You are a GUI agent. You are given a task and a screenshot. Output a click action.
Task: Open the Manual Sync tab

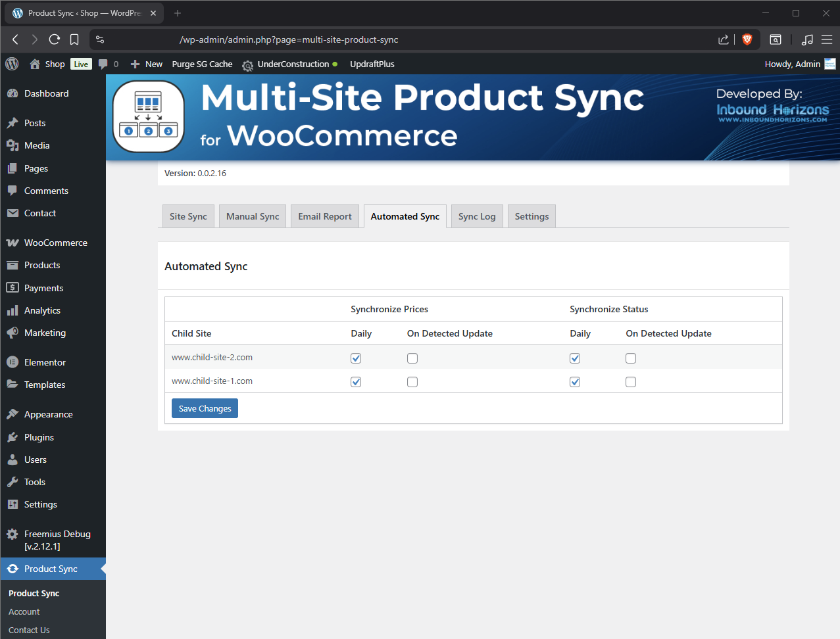click(x=253, y=216)
